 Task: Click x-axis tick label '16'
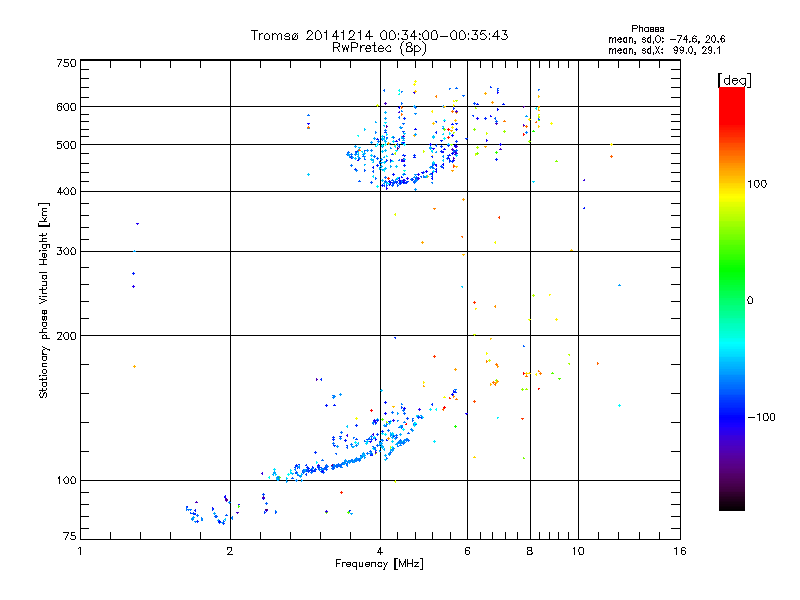[x=680, y=551]
